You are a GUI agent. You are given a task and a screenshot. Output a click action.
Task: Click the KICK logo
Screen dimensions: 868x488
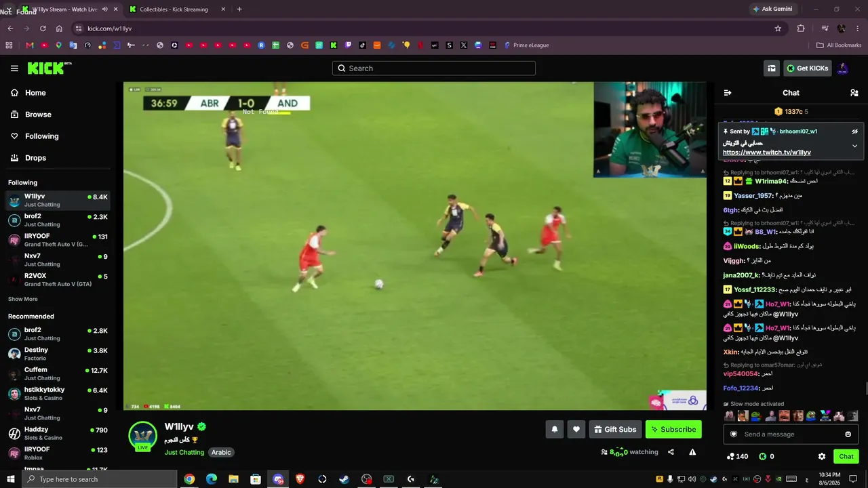(50, 68)
